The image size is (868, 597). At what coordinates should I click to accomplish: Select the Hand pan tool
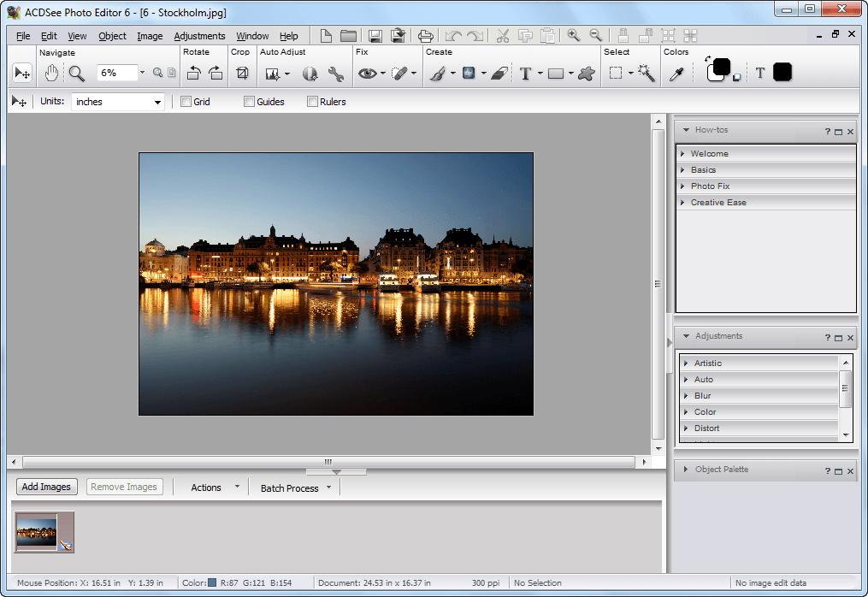(x=51, y=74)
